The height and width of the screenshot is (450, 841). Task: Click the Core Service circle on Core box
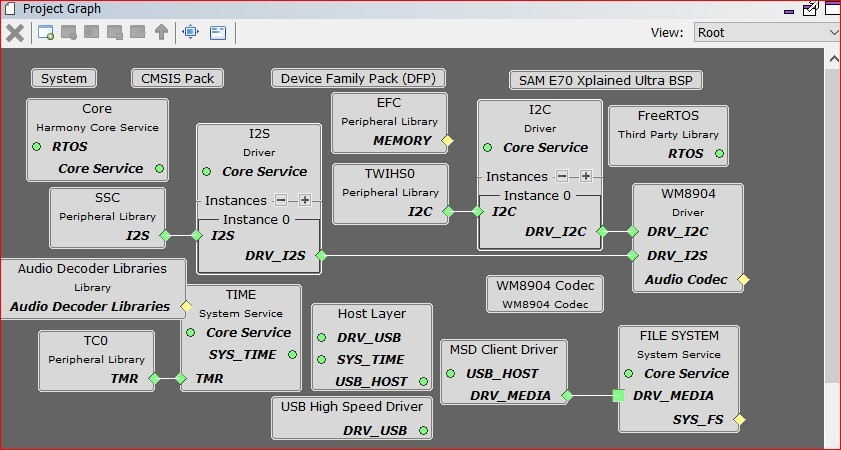coord(159,168)
